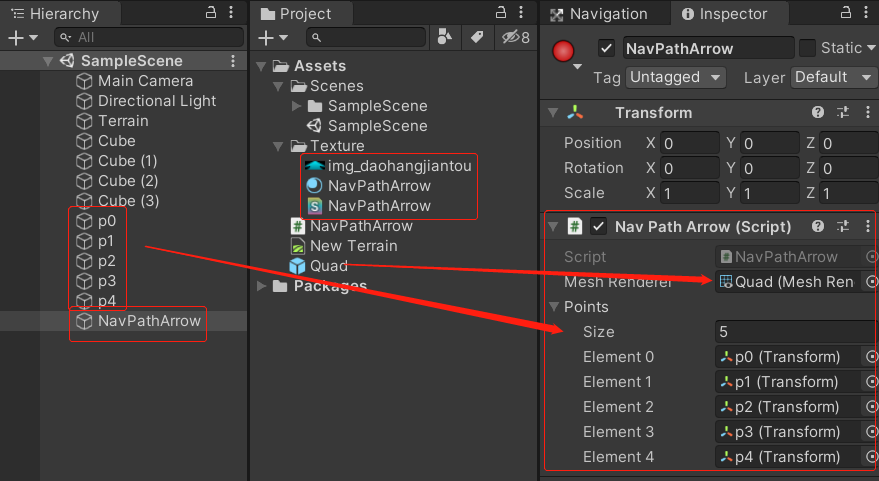The image size is (879, 481).
Task: Open SampleScene kebab menu in Hierarchy
Action: coord(233,61)
